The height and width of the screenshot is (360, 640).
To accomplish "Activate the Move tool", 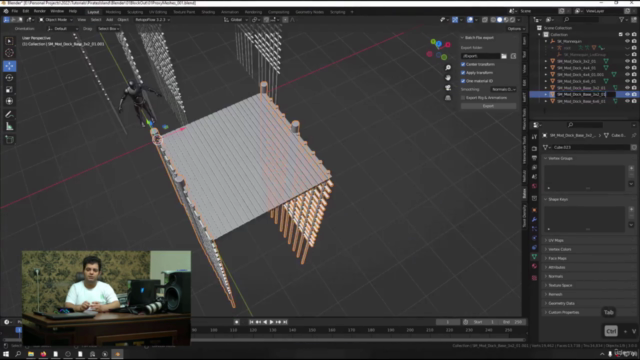I will 9,65.
